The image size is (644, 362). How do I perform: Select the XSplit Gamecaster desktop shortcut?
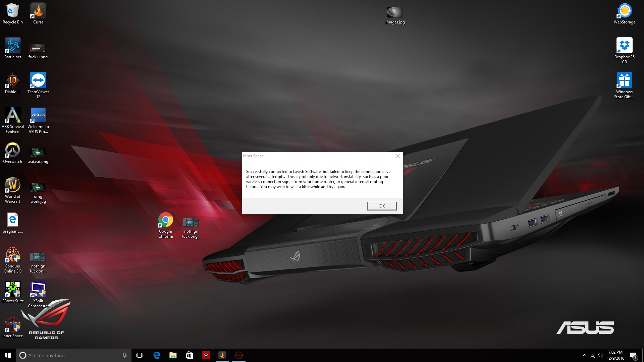(x=38, y=295)
